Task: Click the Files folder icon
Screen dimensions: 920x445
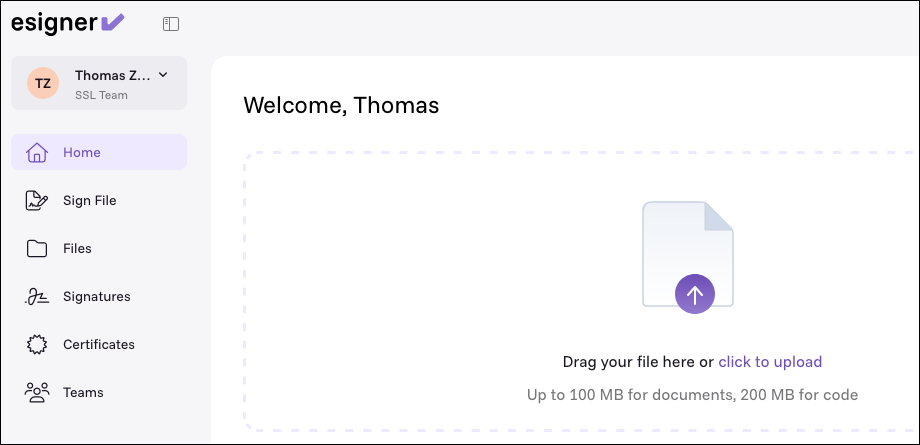Action: coord(37,249)
